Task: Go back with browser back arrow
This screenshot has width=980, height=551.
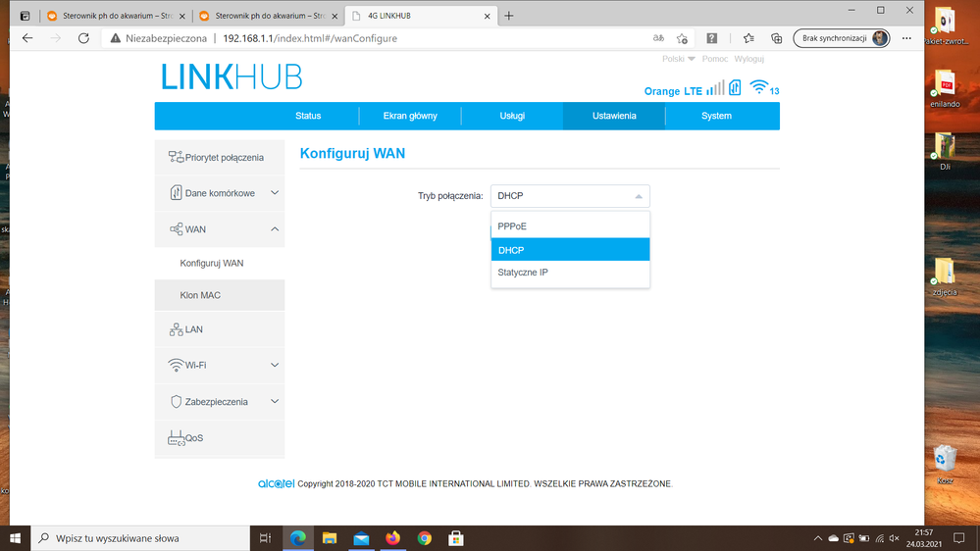Action: coord(27,38)
